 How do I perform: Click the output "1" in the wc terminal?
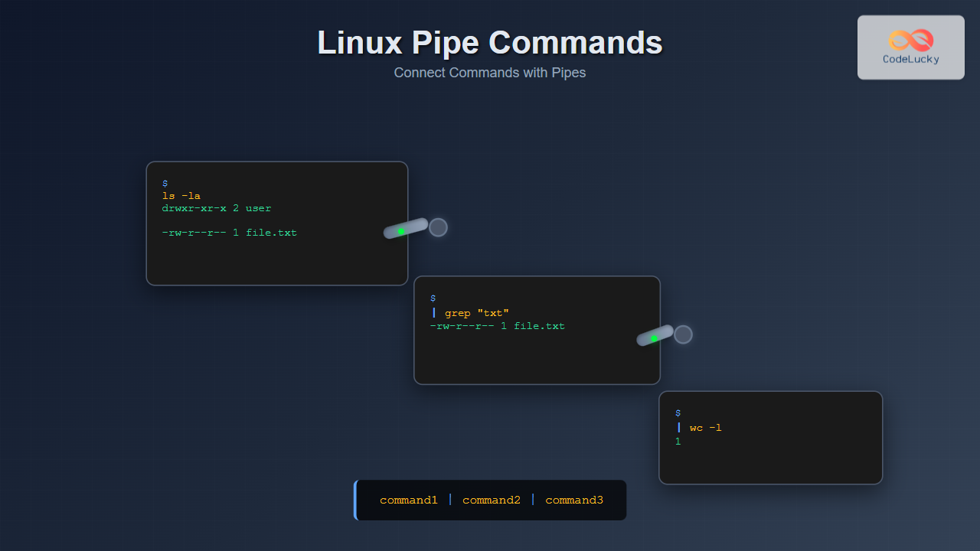(678, 442)
